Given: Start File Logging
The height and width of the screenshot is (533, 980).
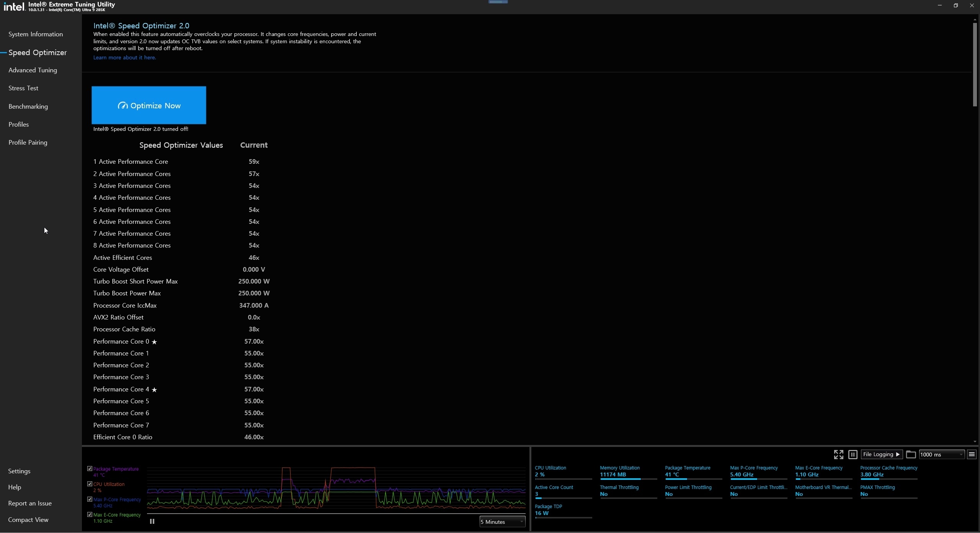Looking at the screenshot, I should pos(881,454).
